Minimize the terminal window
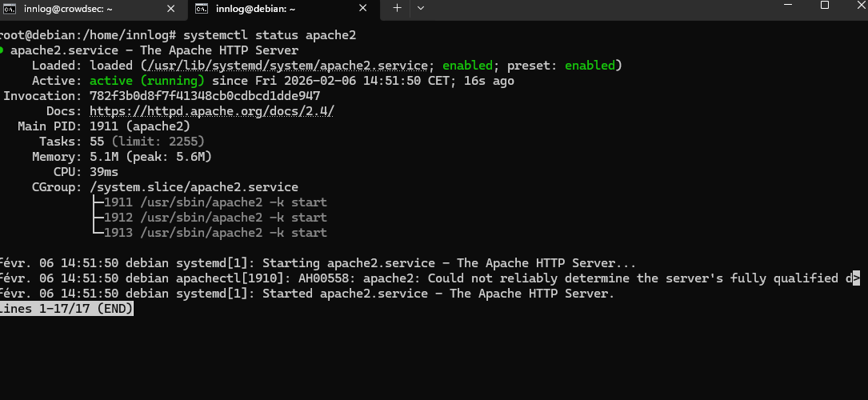This screenshot has height=400, width=868. (789, 6)
